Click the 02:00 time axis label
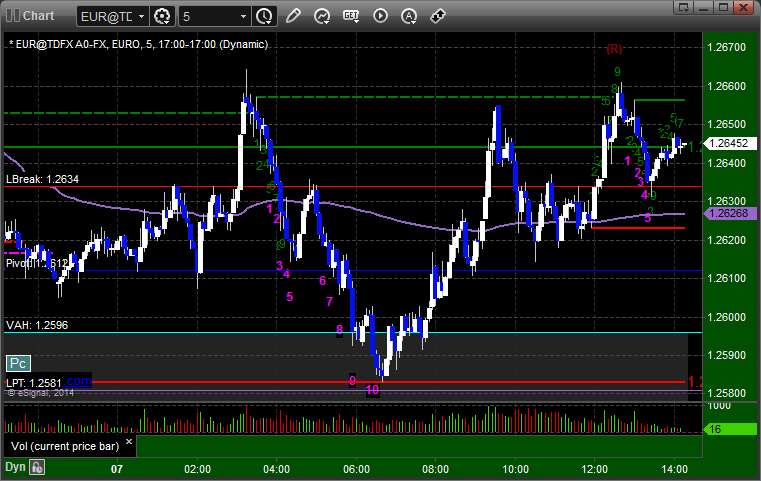 198,469
